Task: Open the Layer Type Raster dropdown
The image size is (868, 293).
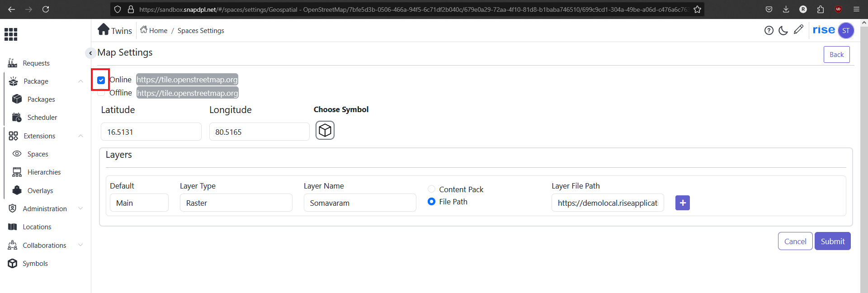Action: pos(236,203)
